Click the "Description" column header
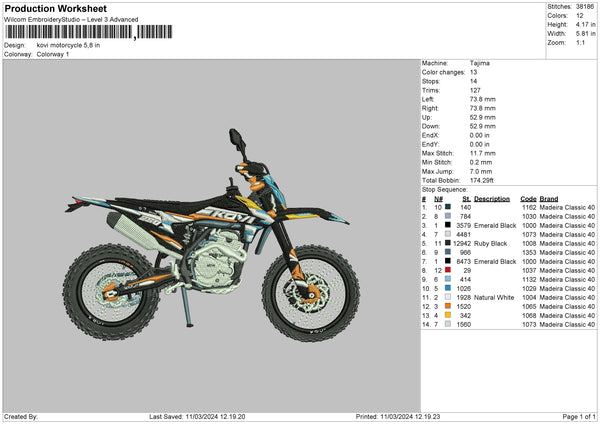 click(x=492, y=199)
